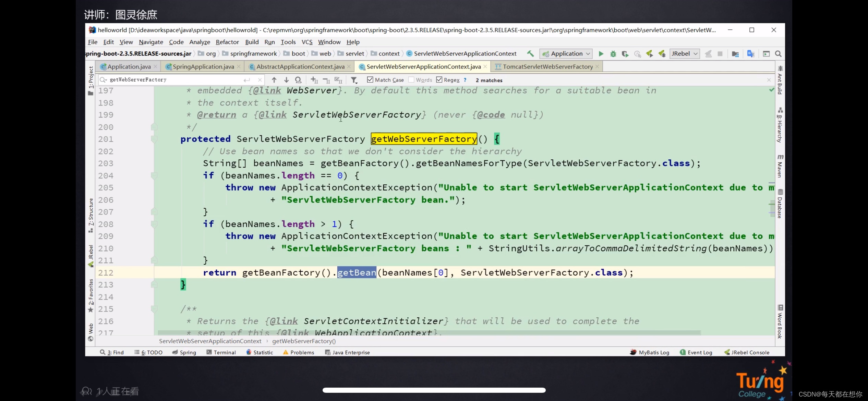The height and width of the screenshot is (401, 868).
Task: Toggle the Match Case checkbox
Action: point(370,80)
